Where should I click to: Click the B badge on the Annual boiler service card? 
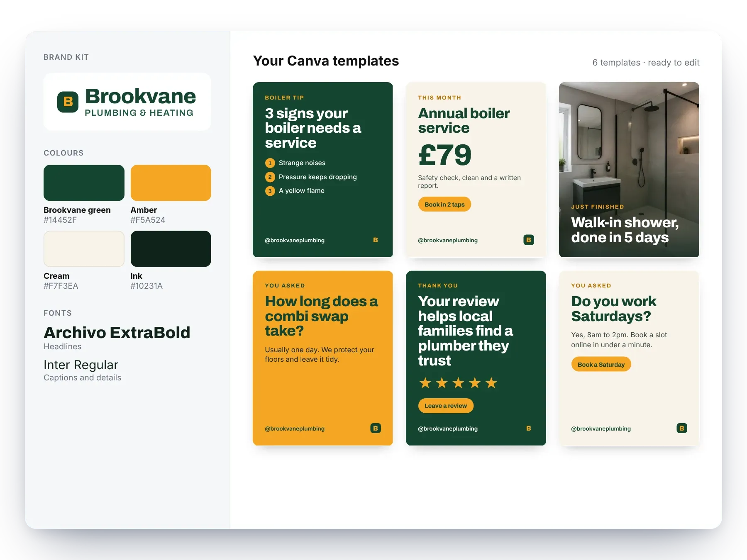pos(529,240)
